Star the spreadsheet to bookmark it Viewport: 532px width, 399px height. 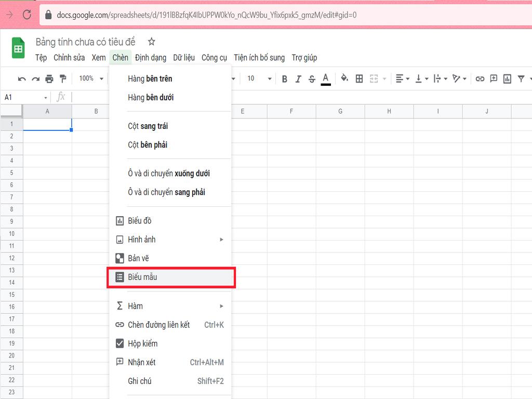[x=151, y=41]
